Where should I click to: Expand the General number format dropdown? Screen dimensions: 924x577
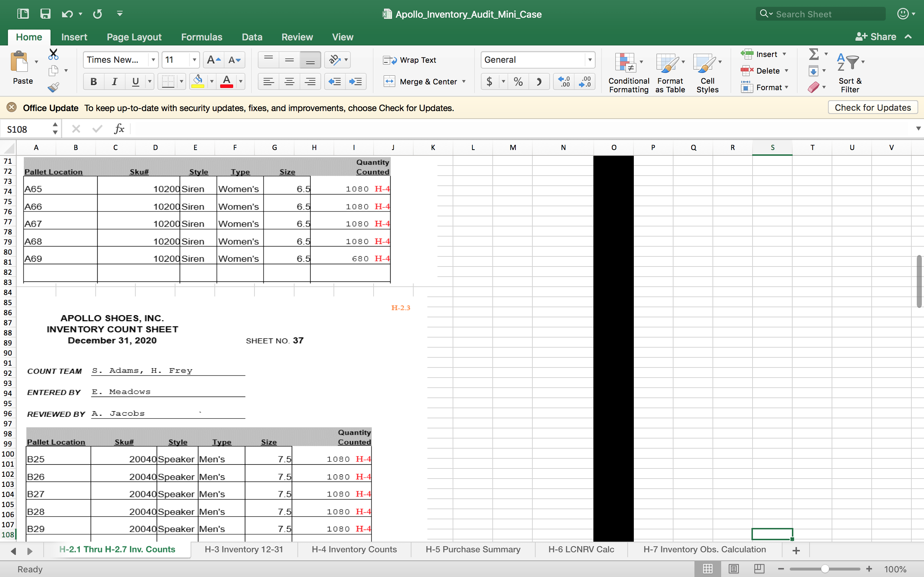pyautogui.click(x=590, y=60)
